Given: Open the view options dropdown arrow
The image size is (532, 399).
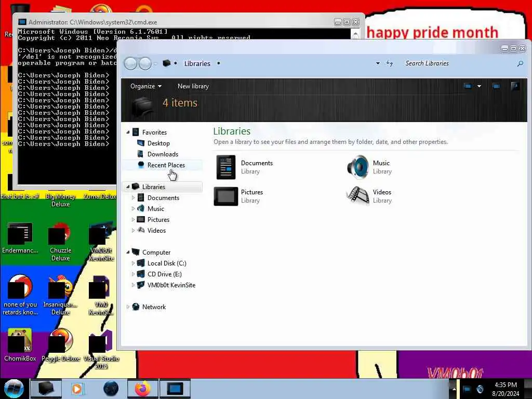Looking at the screenshot, I should [x=479, y=86].
